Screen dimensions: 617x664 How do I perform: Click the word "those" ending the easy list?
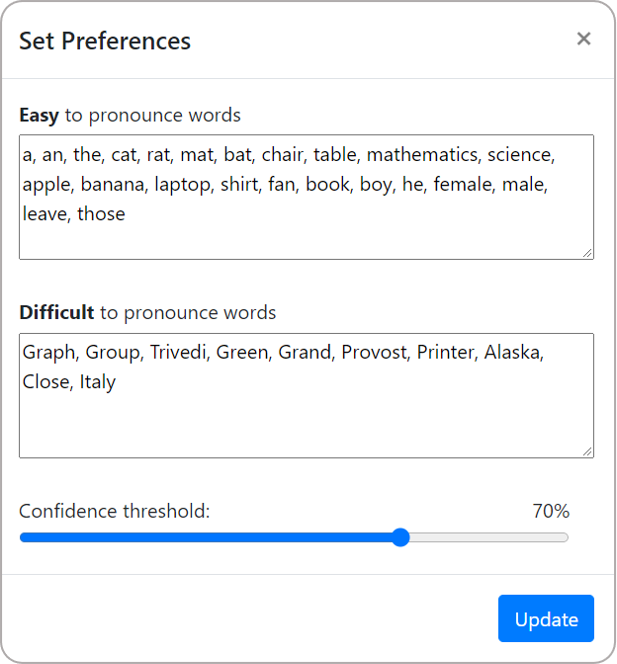pyautogui.click(x=101, y=214)
